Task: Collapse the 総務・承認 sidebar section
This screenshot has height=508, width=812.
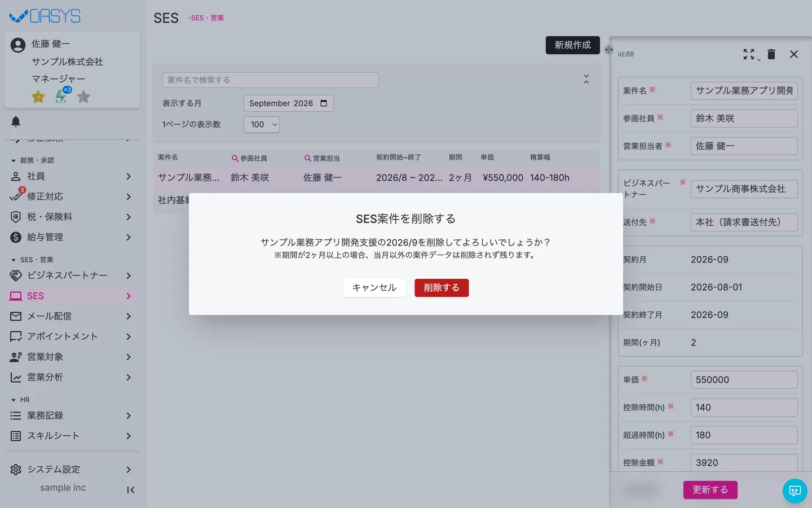Action: click(x=14, y=161)
